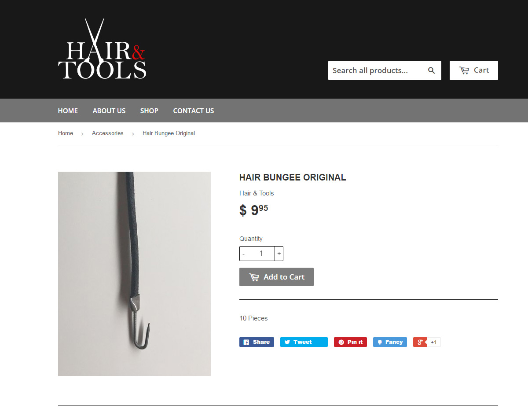Click Home breadcrumb link
Image resolution: width=528 pixels, height=420 pixels.
[x=66, y=133]
